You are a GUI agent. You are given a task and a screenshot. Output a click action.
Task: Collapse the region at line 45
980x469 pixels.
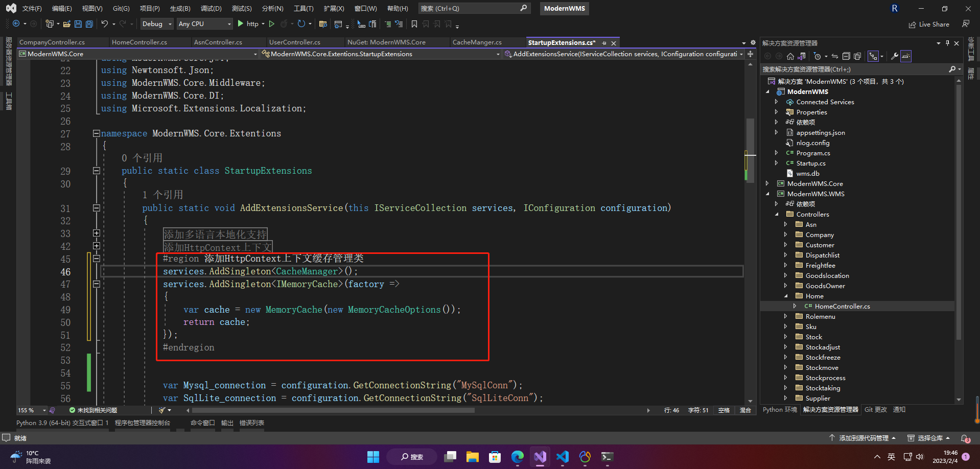pyautogui.click(x=96, y=259)
